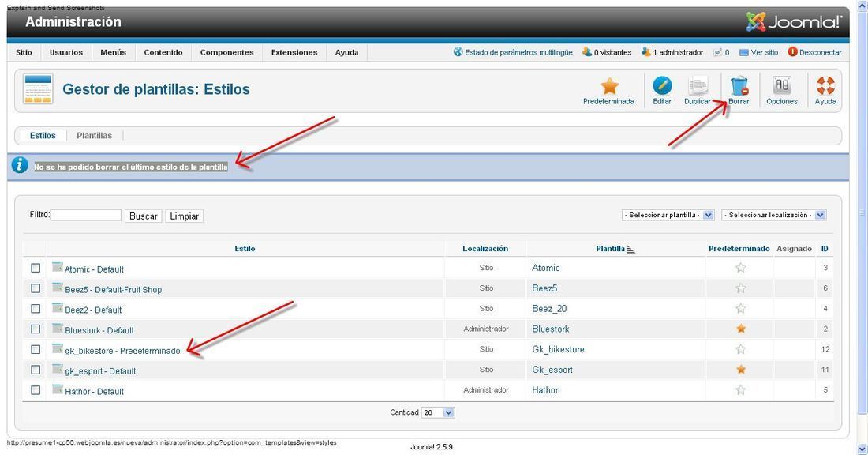This screenshot has width=868, height=455.
Task: Click the template manager page icon
Action: tap(38, 88)
